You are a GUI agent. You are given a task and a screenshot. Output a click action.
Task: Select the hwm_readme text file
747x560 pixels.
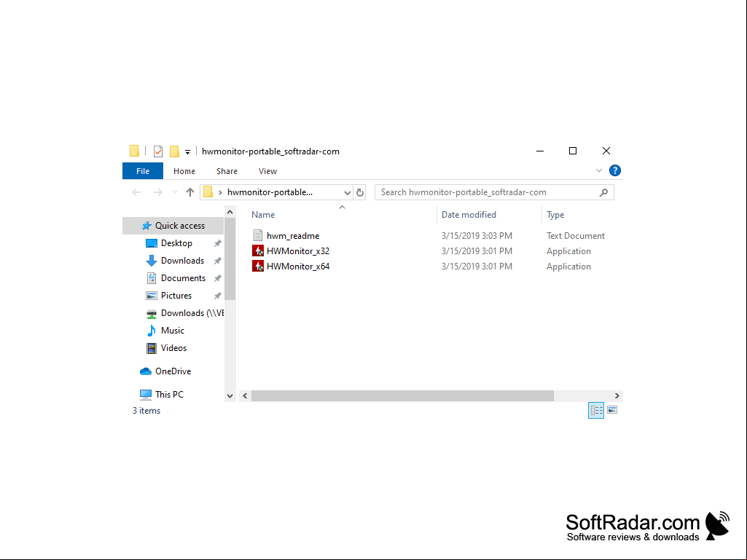(293, 236)
